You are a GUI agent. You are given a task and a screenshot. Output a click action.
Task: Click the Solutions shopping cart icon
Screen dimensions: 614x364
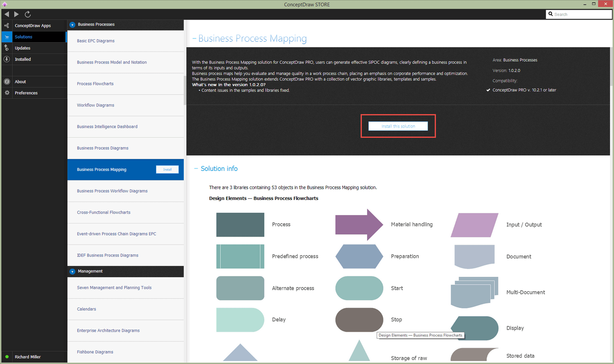pos(7,37)
